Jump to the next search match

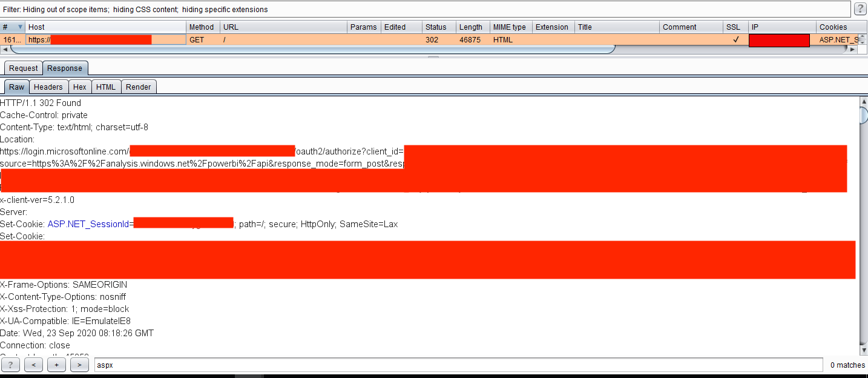tap(79, 365)
